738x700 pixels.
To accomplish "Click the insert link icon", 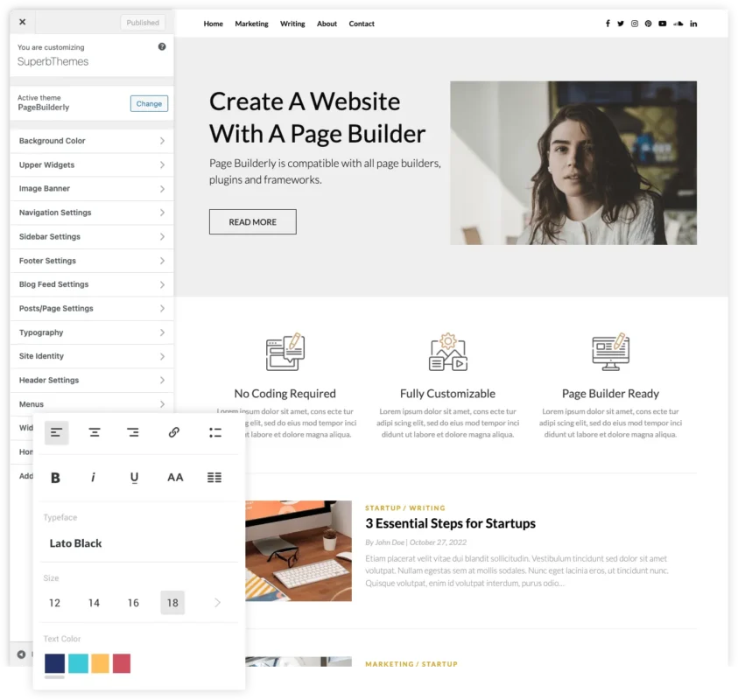I will (x=173, y=431).
